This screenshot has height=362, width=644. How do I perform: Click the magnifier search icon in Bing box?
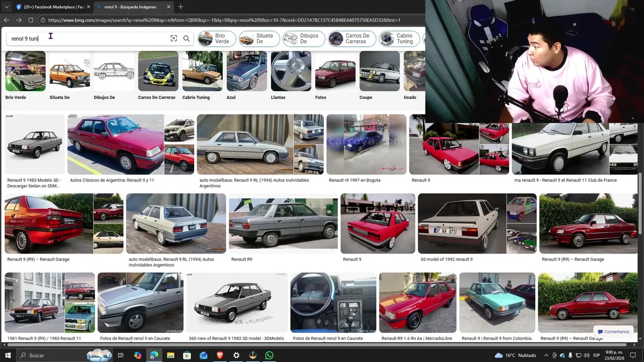point(186,39)
